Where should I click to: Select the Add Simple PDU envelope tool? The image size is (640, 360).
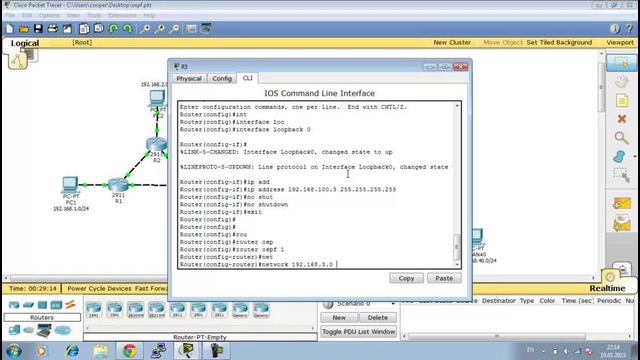tap(622, 203)
